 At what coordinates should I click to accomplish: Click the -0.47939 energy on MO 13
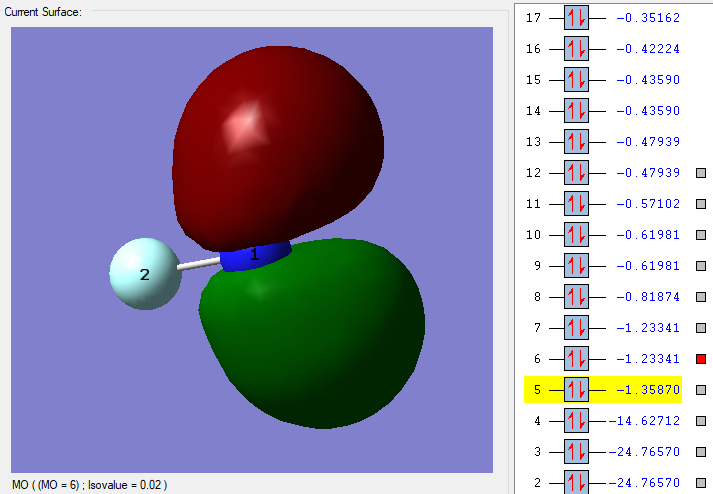[x=648, y=141]
